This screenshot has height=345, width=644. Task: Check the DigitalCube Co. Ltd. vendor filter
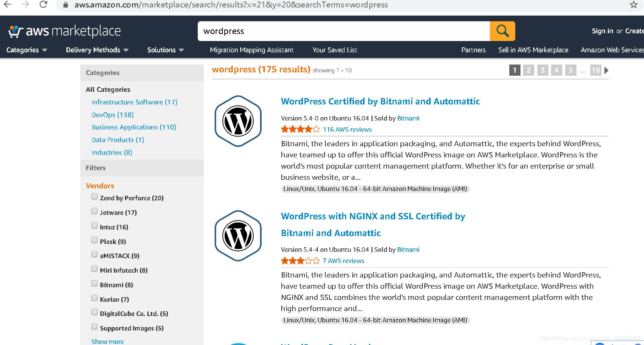(94, 312)
